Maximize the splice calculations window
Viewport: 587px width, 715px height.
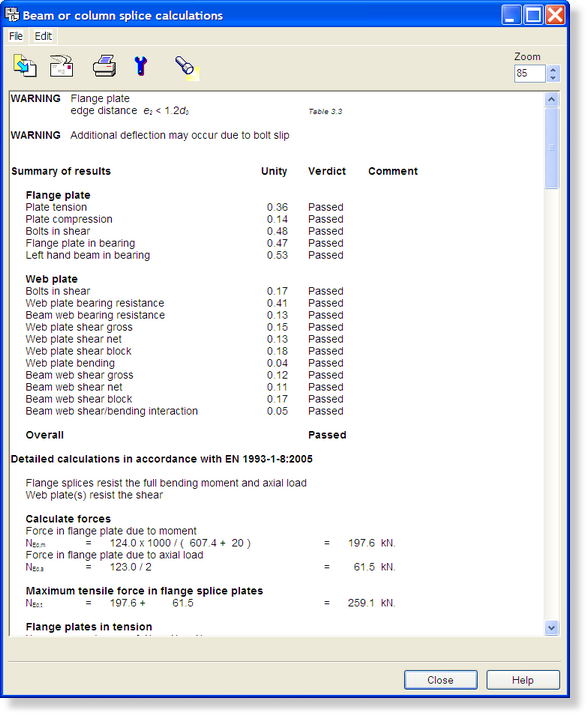[533, 15]
